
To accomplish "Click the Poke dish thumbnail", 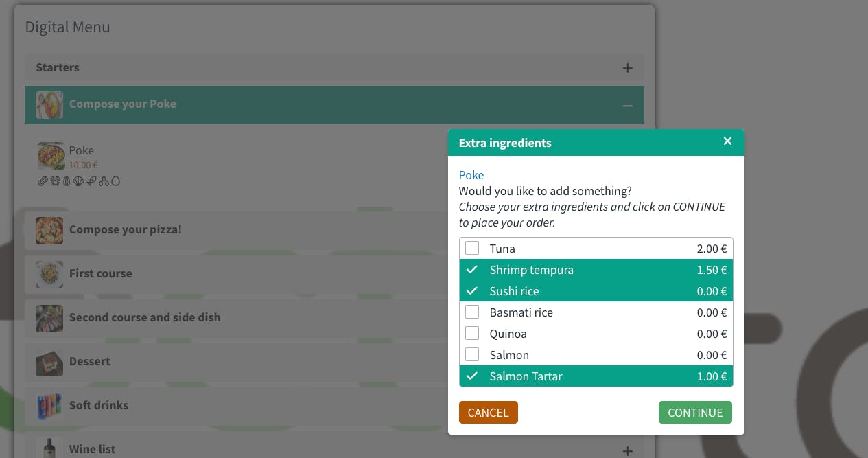I will [51, 156].
